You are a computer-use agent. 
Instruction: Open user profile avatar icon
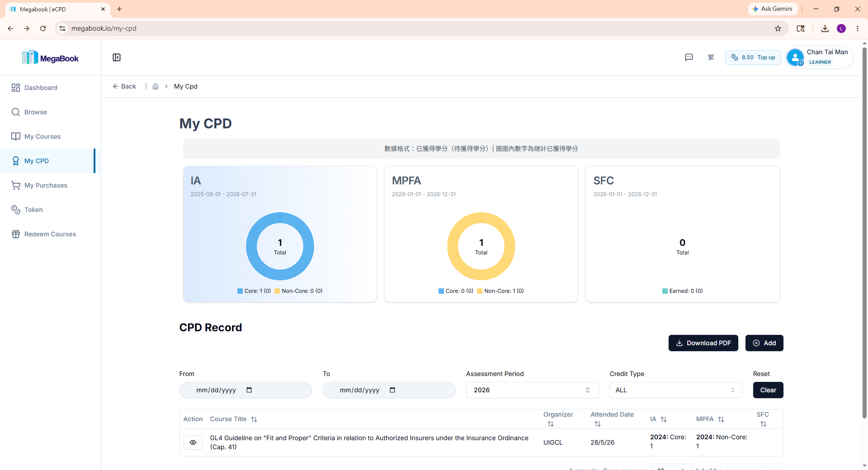[795, 57]
